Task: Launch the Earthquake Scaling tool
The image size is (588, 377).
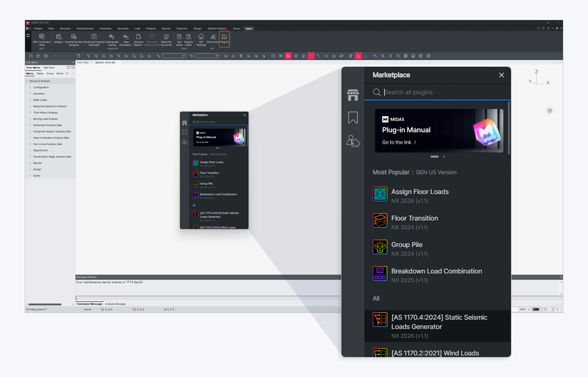Action: tap(112, 40)
